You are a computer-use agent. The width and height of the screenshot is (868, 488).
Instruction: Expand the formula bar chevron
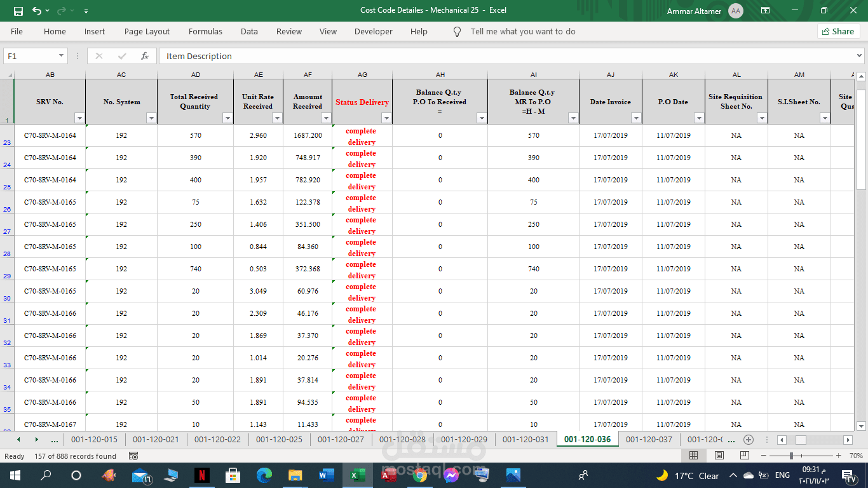point(860,56)
